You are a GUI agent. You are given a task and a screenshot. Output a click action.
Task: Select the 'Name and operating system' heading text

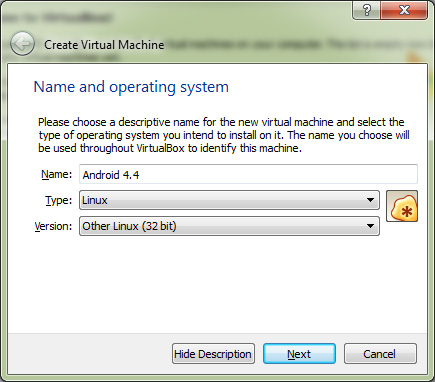(x=131, y=88)
